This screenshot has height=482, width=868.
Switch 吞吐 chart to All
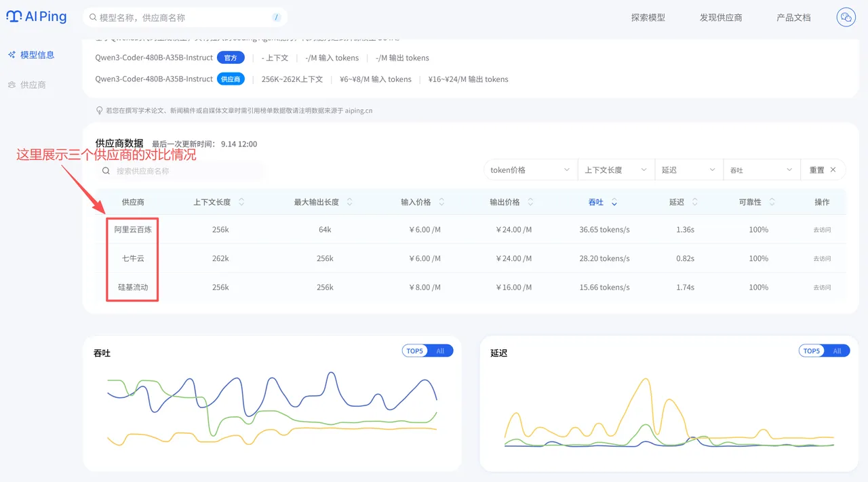(440, 351)
